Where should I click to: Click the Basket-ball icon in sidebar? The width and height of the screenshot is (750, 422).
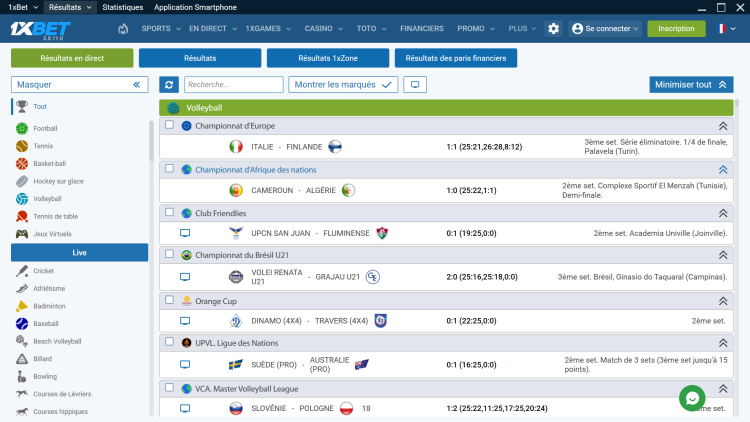[22, 164]
